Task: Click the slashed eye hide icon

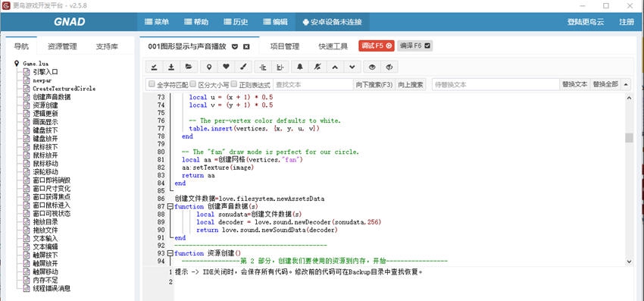Action: [x=389, y=67]
